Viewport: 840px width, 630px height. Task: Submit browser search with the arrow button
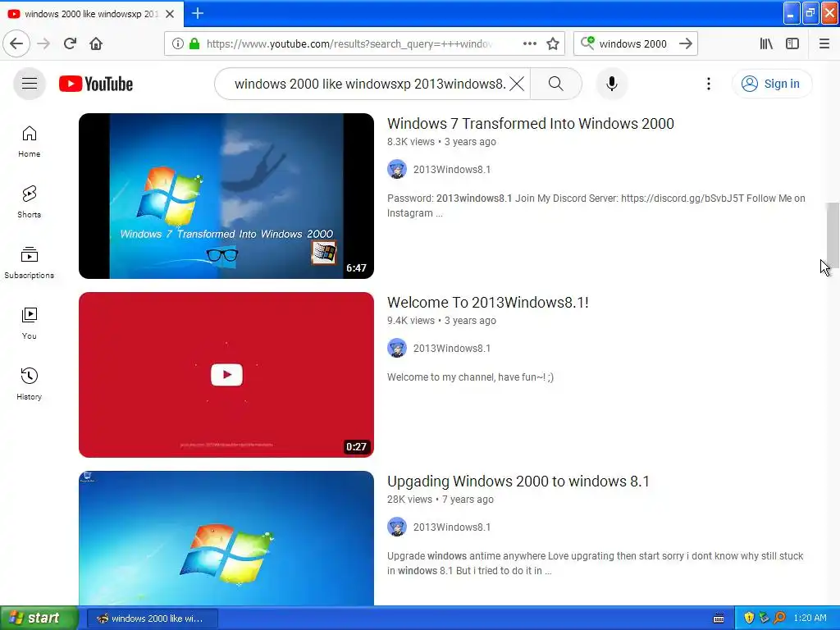click(x=685, y=43)
